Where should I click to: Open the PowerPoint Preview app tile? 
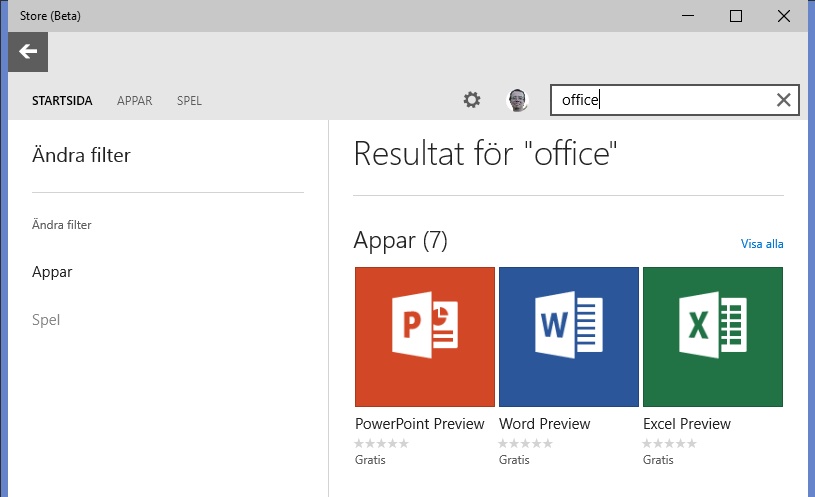[x=425, y=337]
